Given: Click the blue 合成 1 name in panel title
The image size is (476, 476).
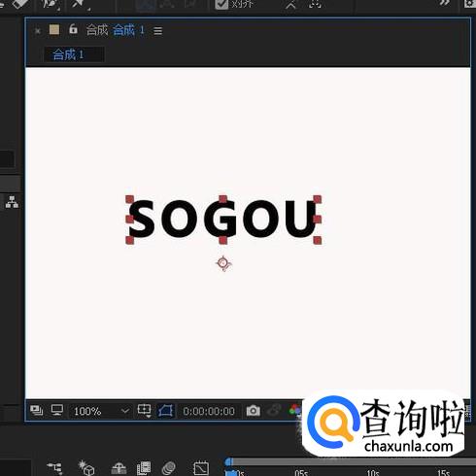Looking at the screenshot, I should coord(128,30).
